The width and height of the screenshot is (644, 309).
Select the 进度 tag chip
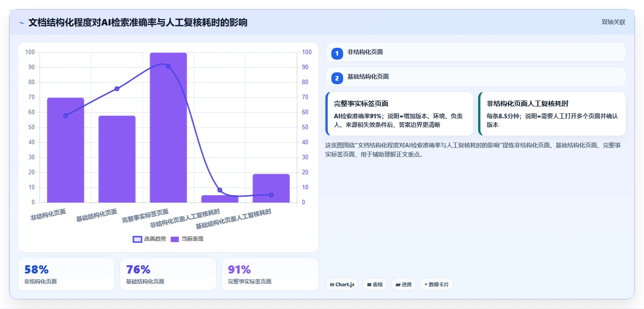404,284
